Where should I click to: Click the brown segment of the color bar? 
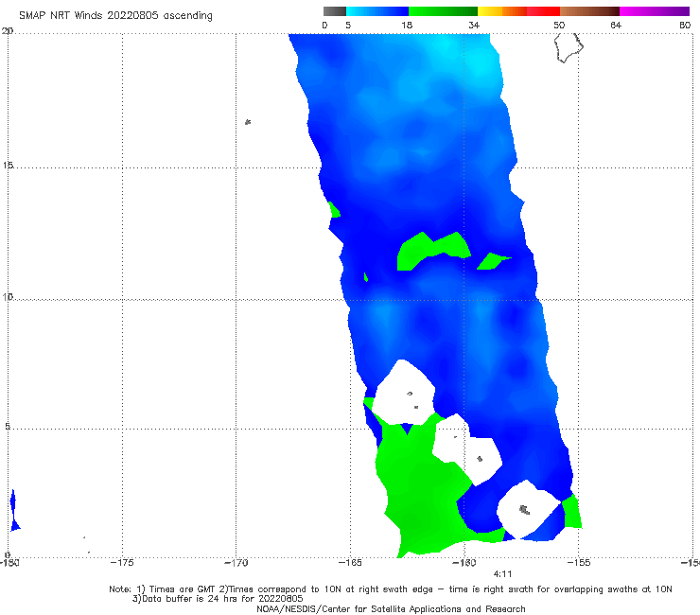coord(589,11)
